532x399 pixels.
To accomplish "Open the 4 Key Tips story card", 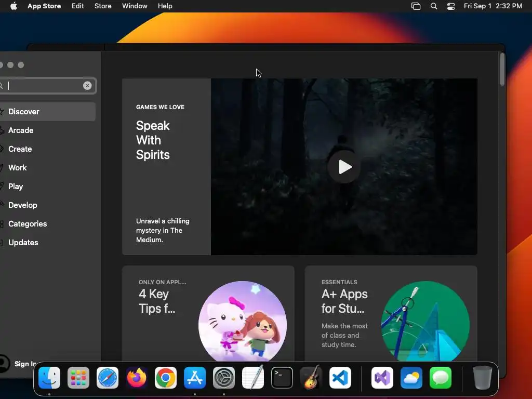I will (x=208, y=313).
